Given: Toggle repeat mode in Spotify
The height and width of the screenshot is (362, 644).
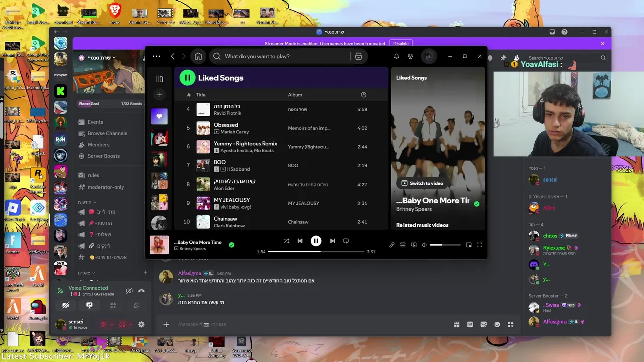Looking at the screenshot, I should [346, 241].
